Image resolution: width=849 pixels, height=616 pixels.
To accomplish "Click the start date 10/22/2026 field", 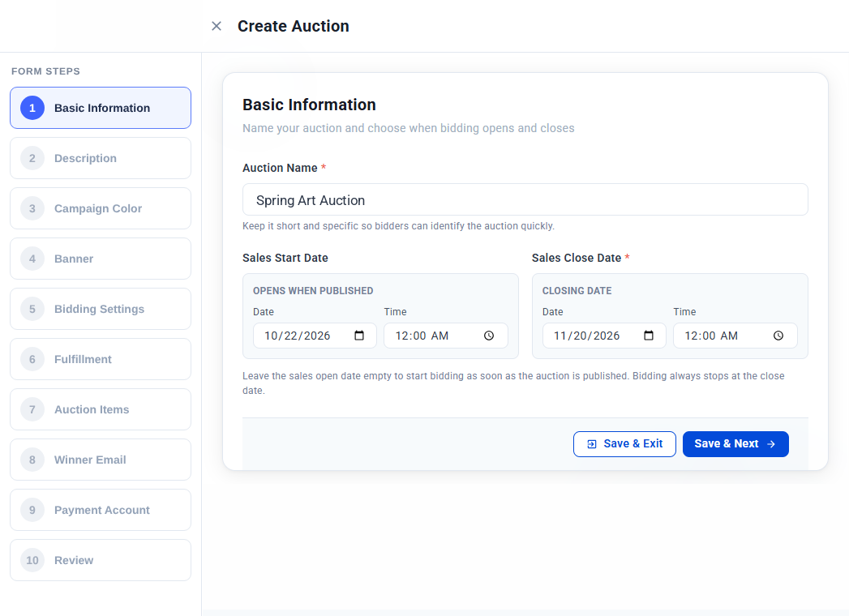I will coord(315,336).
